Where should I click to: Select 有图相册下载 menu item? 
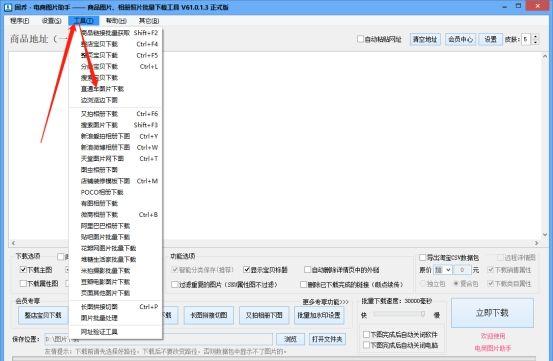[x=116, y=203]
